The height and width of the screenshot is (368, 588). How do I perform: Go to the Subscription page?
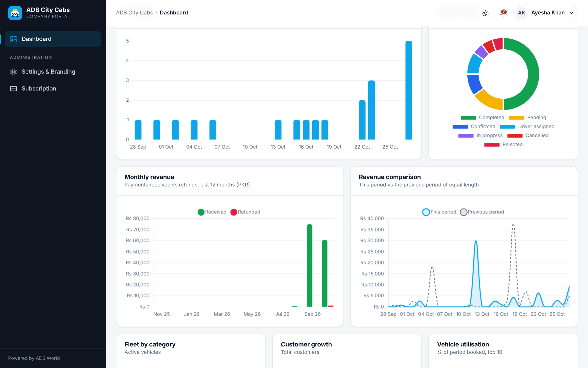click(53, 89)
